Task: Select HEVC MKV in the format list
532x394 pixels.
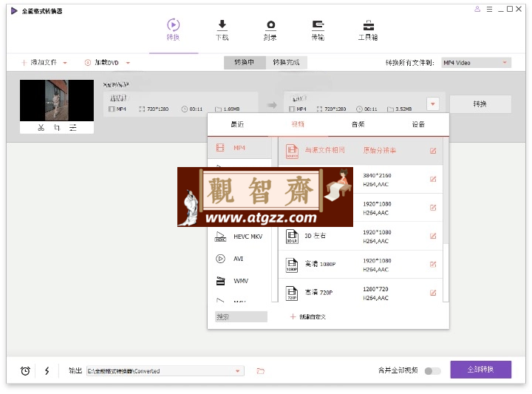Action: [x=239, y=237]
